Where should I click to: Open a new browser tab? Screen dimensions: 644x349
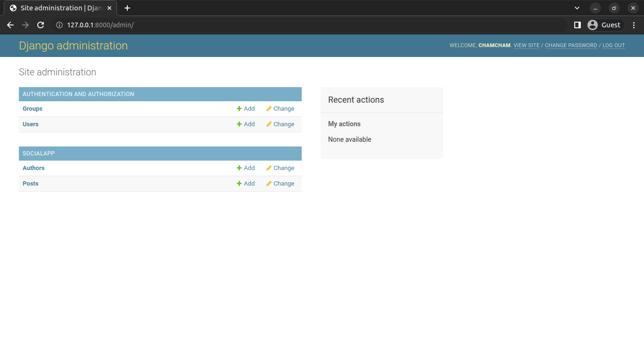click(x=127, y=8)
